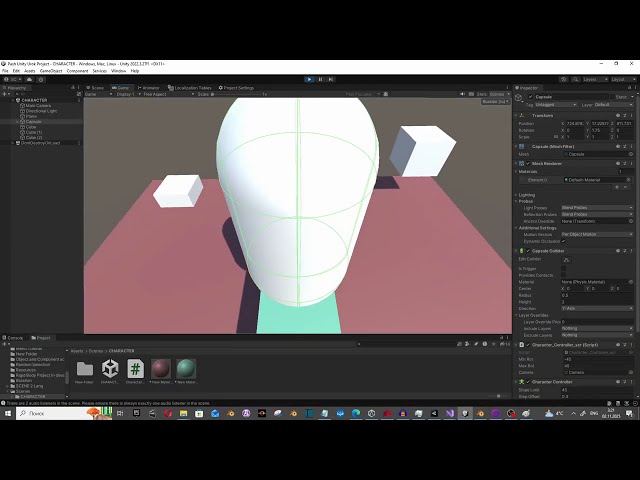Open the Capsule Collider more-options menu
The image size is (640, 480).
click(x=631, y=251)
